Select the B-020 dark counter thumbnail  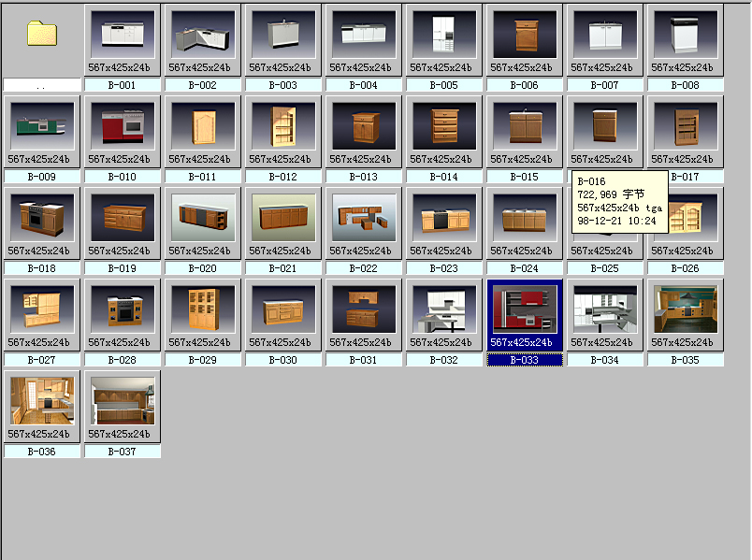(x=203, y=218)
